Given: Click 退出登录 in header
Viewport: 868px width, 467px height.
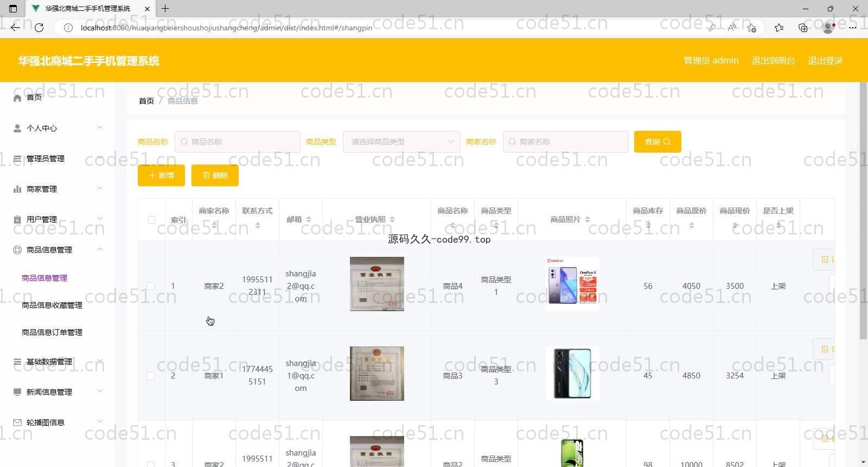Looking at the screenshot, I should tap(825, 61).
